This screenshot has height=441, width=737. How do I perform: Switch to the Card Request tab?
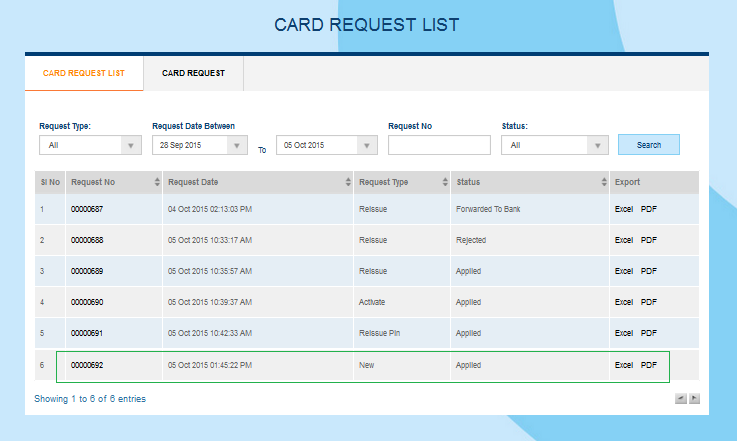(193, 73)
